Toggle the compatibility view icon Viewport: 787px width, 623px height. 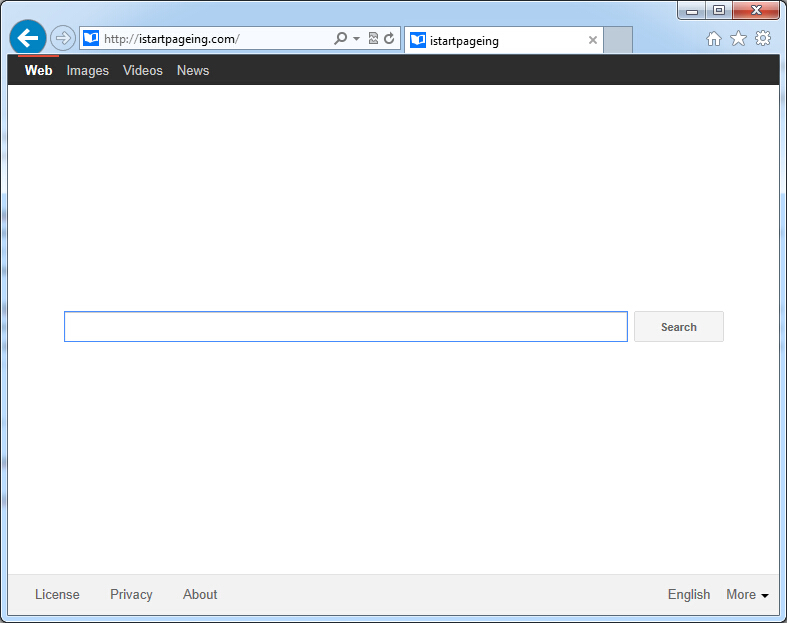tap(373, 38)
